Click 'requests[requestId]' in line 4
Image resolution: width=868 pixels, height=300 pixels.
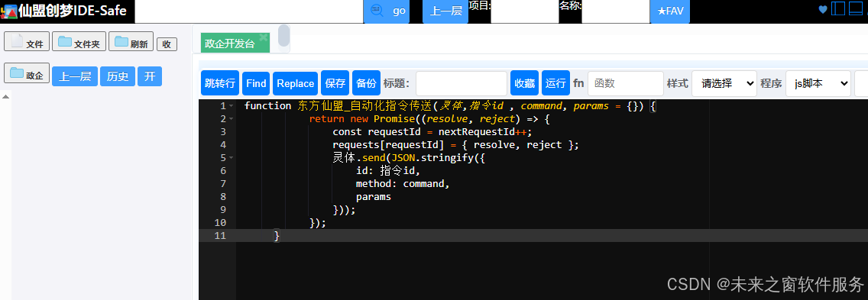pos(388,145)
